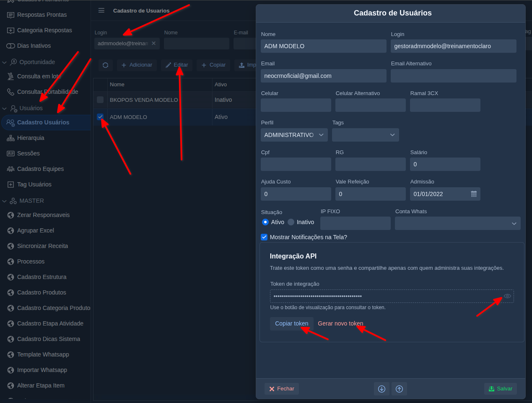Viewport: 532px width, 403px height.
Task: Click the Respostas Prontas icon in the sidebar
Action: point(10,15)
